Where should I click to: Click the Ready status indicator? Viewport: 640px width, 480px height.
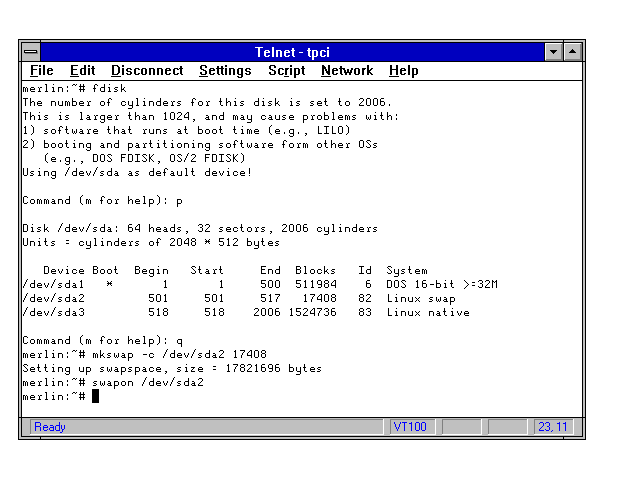pos(50,427)
